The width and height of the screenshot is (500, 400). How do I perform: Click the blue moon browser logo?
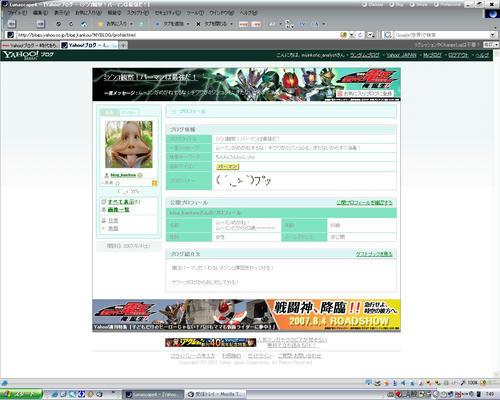pyautogui.click(x=492, y=14)
